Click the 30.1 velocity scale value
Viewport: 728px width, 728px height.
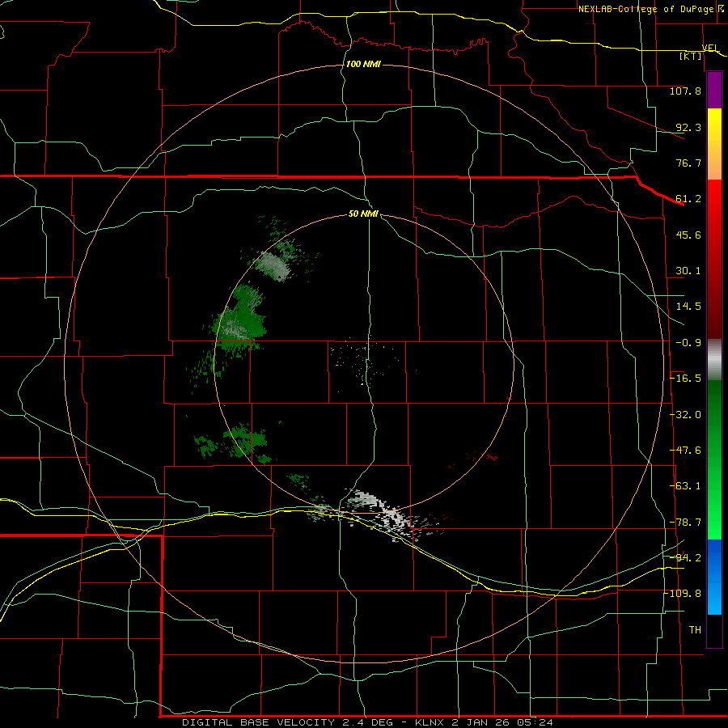click(688, 271)
